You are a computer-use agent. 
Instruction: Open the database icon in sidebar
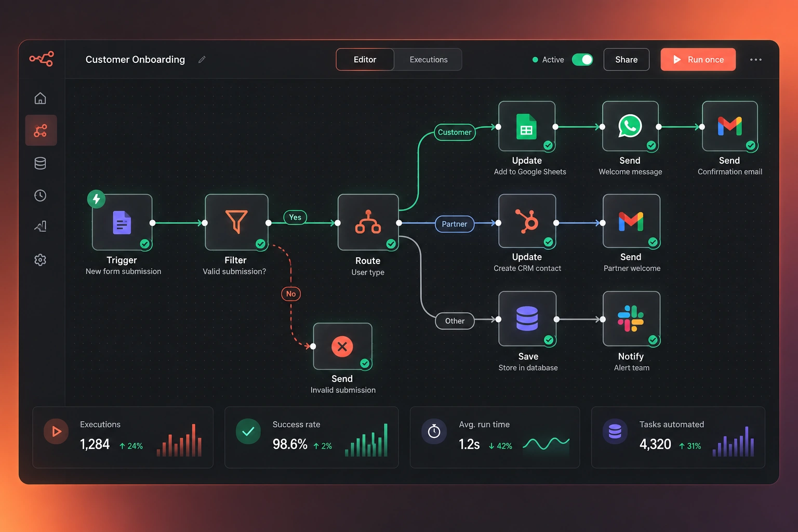40,163
